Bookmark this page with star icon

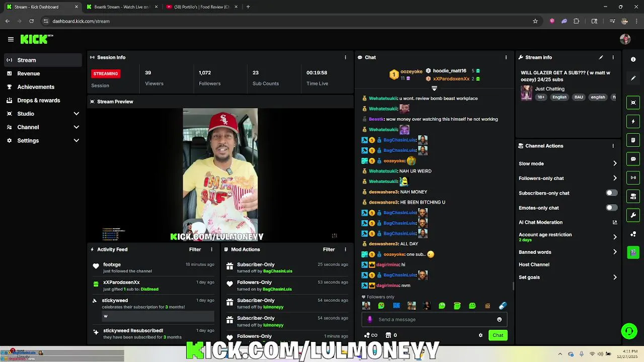(x=535, y=21)
